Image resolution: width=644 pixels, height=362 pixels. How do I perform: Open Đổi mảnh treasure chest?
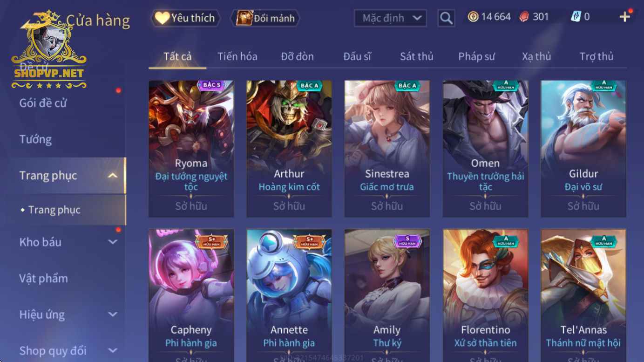pos(265,18)
